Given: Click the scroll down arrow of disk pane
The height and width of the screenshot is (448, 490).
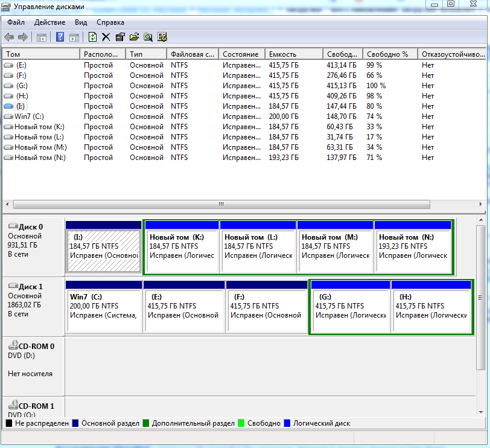Looking at the screenshot, I should (480, 412).
